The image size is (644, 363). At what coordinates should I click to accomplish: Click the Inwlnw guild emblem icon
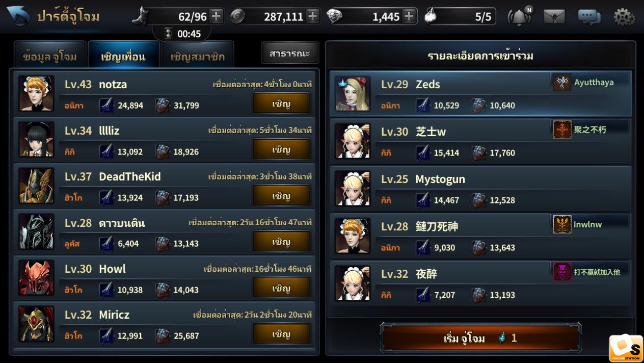tap(562, 224)
